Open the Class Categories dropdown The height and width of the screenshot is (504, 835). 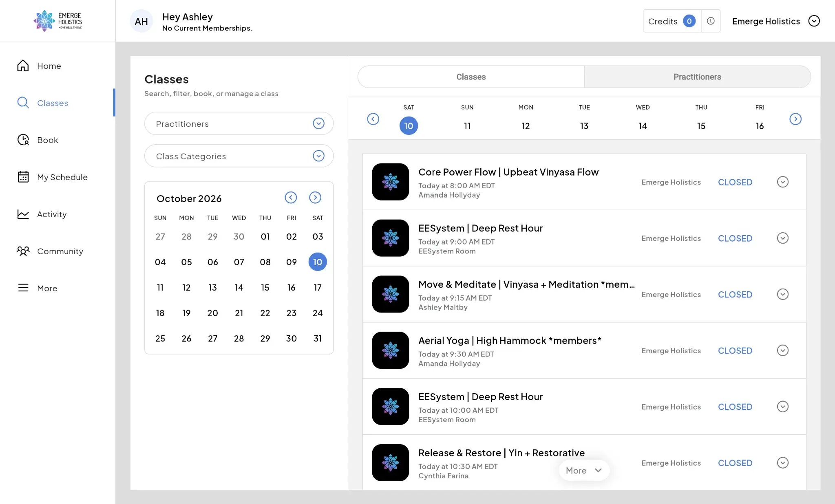239,156
